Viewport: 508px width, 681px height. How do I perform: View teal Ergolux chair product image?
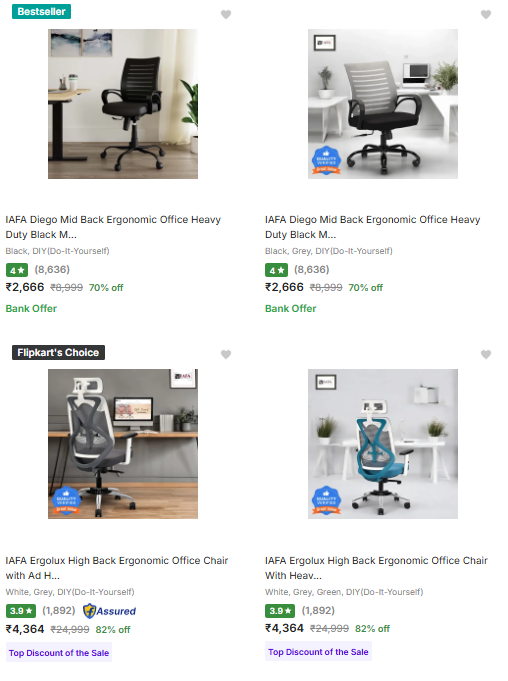[x=383, y=444]
